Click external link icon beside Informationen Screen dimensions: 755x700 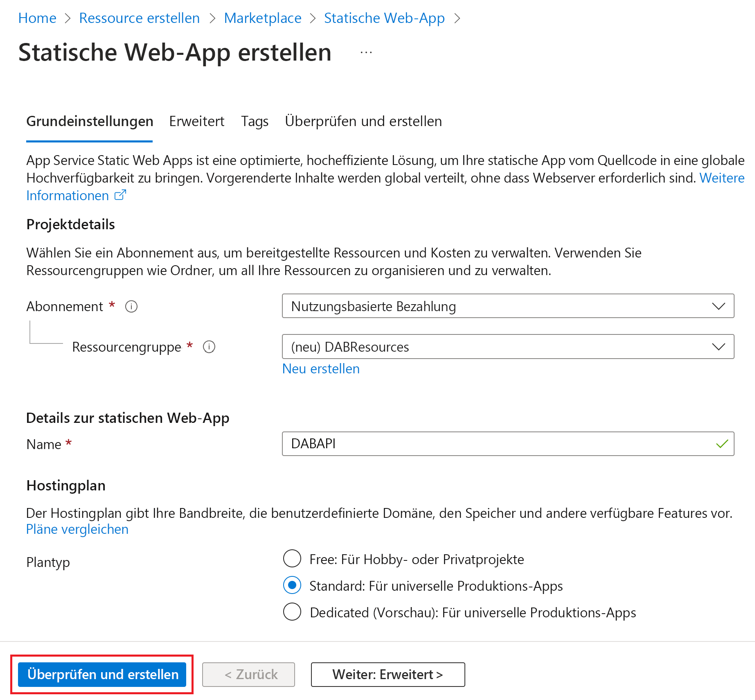[x=120, y=195]
